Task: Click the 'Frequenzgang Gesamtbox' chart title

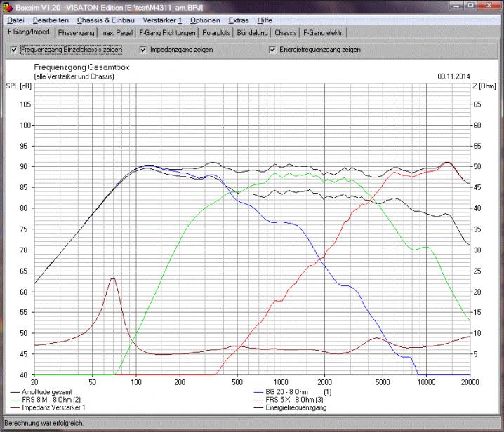Action: (81, 67)
